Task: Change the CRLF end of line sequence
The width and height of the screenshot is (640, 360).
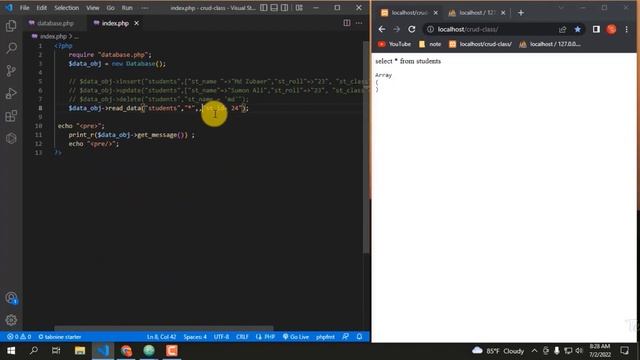Action: pos(242,337)
